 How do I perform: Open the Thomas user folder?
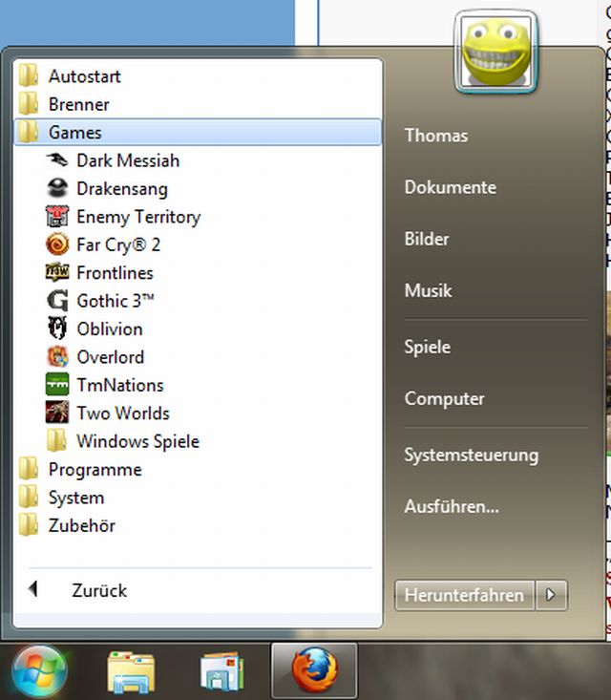[436, 136]
